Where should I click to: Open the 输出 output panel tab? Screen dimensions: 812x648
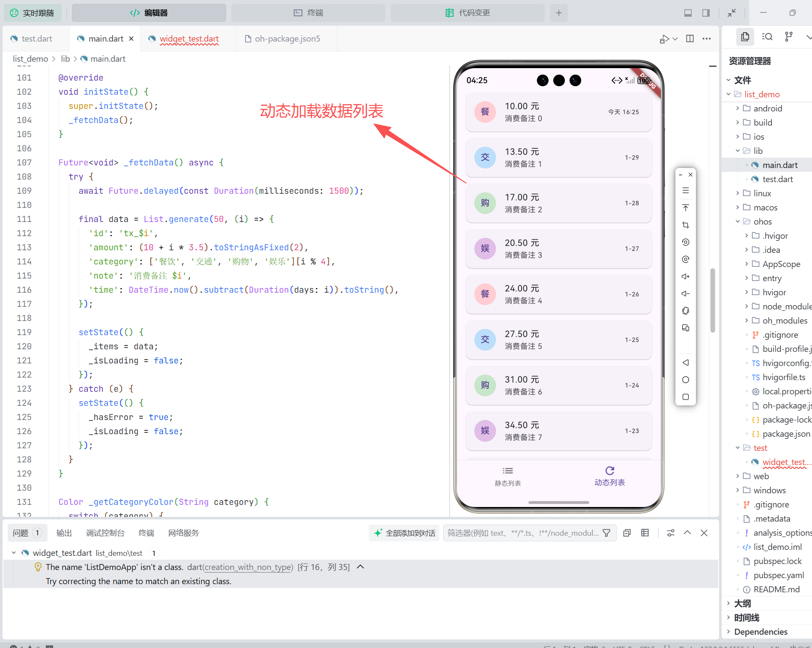(x=64, y=533)
